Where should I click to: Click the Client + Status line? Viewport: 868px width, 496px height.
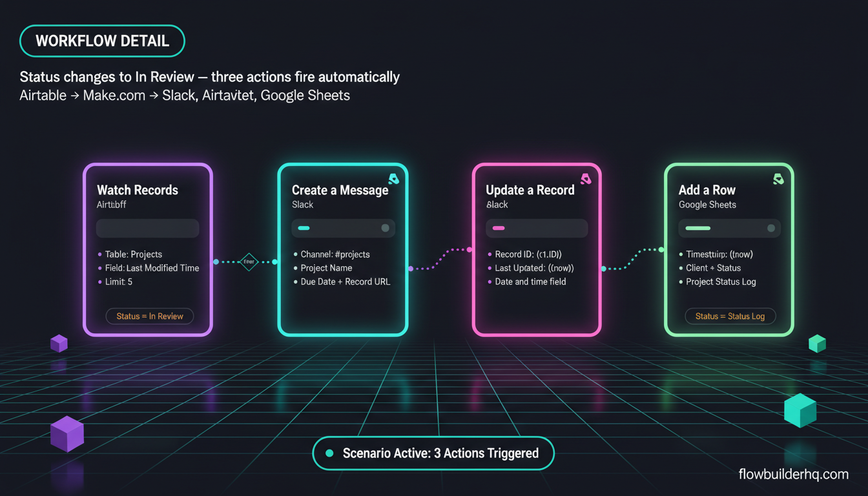tap(710, 268)
